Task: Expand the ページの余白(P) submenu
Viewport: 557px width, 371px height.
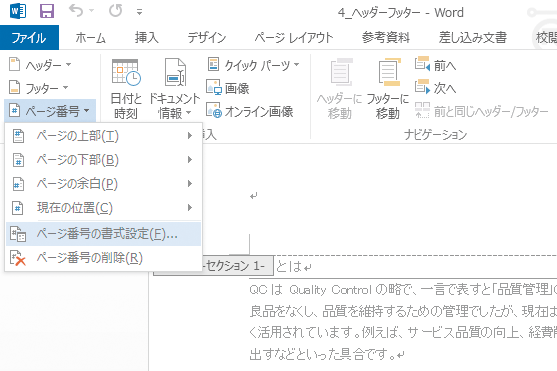Action: 103,184
